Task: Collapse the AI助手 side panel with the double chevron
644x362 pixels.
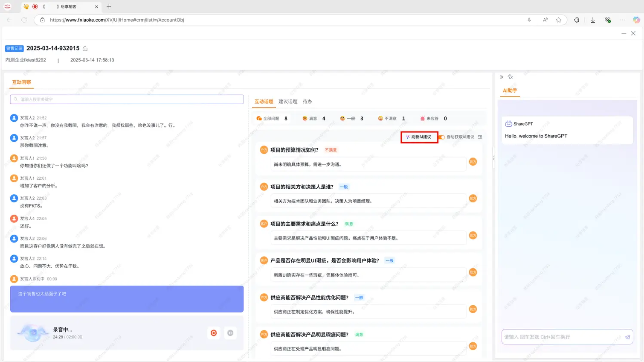Action: click(x=501, y=77)
